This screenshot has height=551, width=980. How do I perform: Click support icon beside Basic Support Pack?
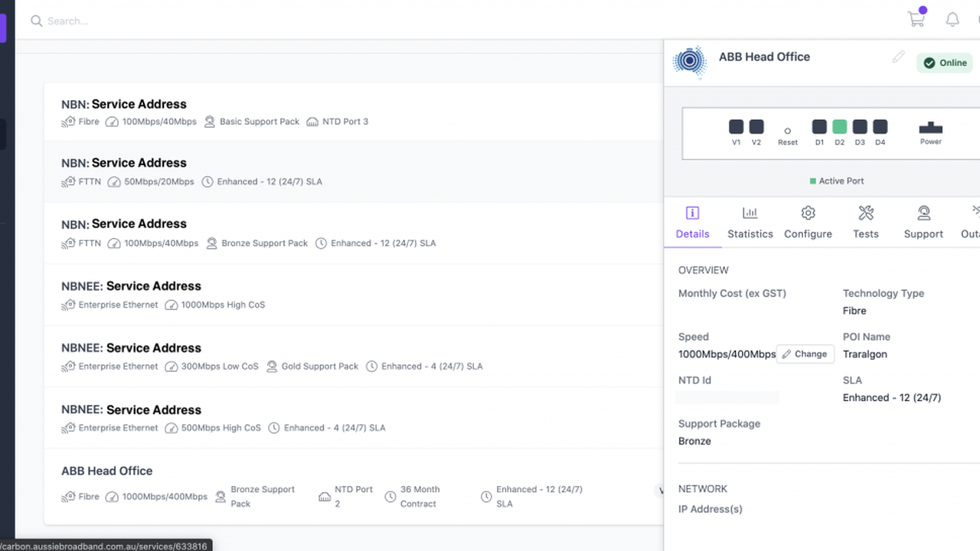pos(209,122)
